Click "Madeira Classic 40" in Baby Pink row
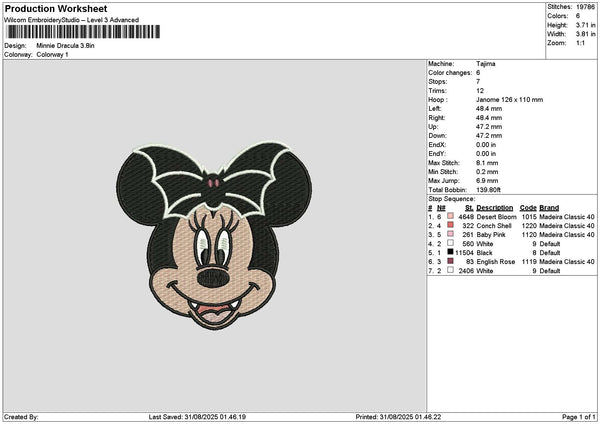This screenshot has width=600, height=424. 567,235
